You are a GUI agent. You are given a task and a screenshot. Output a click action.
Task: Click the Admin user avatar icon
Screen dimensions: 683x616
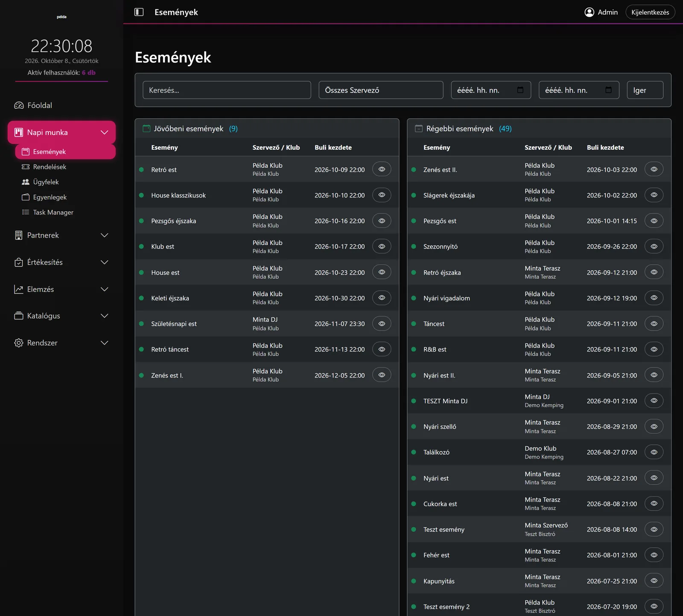(x=589, y=12)
